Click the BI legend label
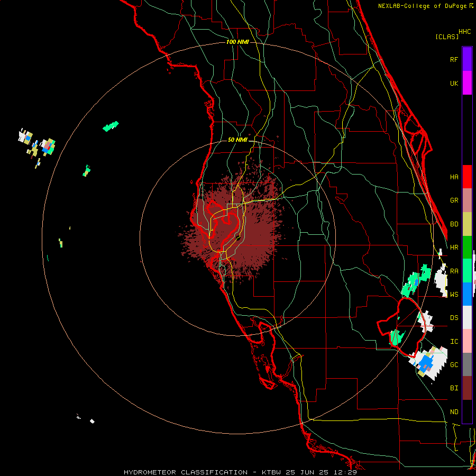The height and width of the screenshot is (476, 476). pos(454,388)
